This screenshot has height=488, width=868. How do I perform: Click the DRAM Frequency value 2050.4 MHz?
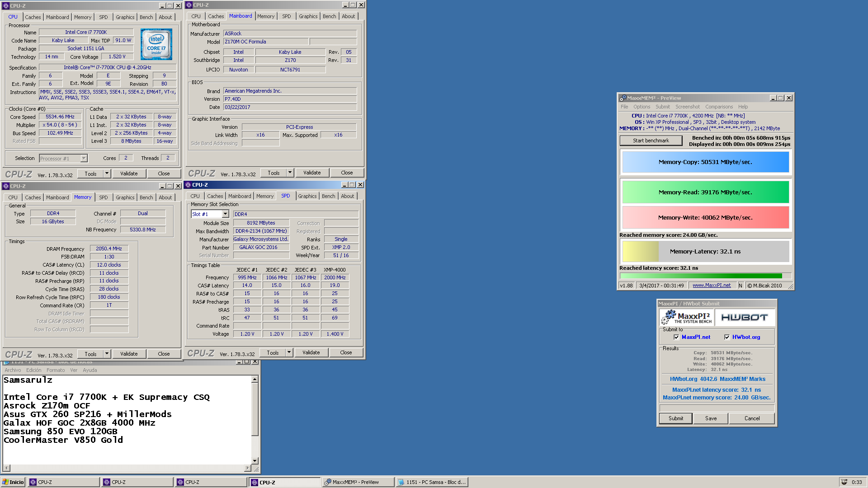pos(109,249)
